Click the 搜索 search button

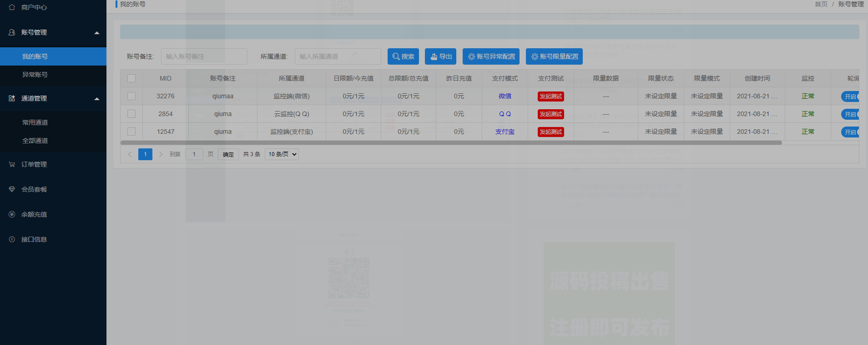[x=403, y=56]
